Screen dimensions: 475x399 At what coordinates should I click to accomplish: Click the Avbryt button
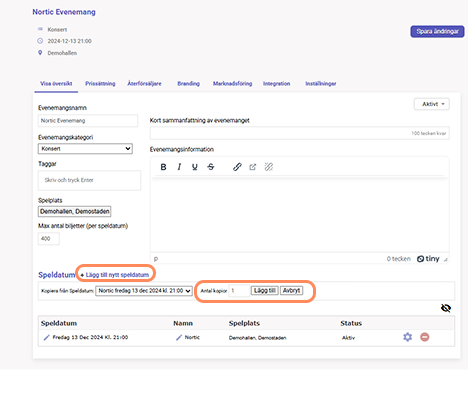[292, 291]
